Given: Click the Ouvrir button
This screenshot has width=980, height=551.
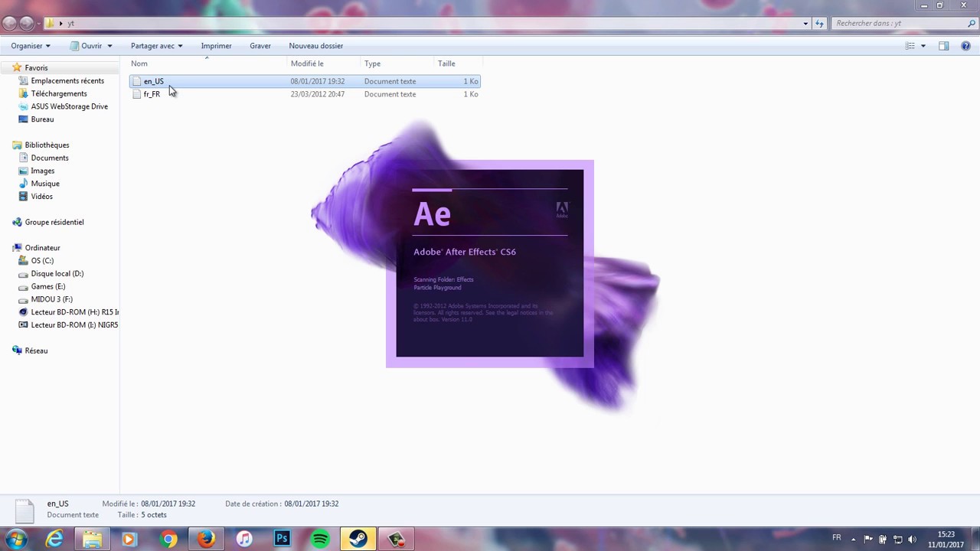Looking at the screenshot, I should (86, 46).
